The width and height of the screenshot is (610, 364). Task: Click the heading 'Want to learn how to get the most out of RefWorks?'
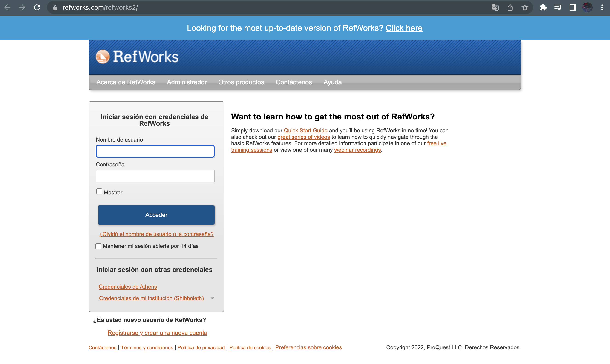333,117
